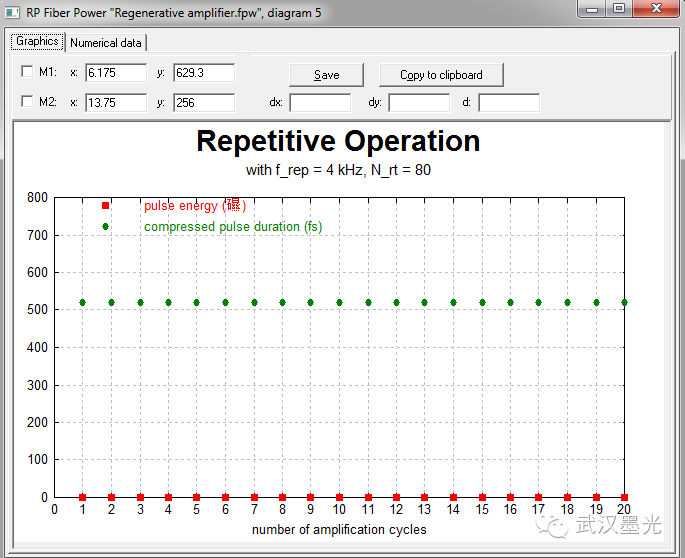Click the M2 y field showing 256
Screen dimensions: 685x558
(x=204, y=103)
